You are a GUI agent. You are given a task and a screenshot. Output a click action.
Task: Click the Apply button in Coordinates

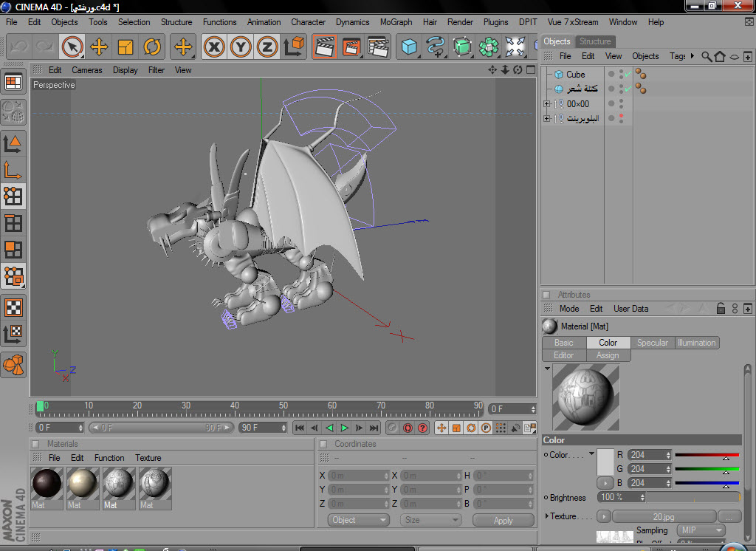[x=503, y=520]
